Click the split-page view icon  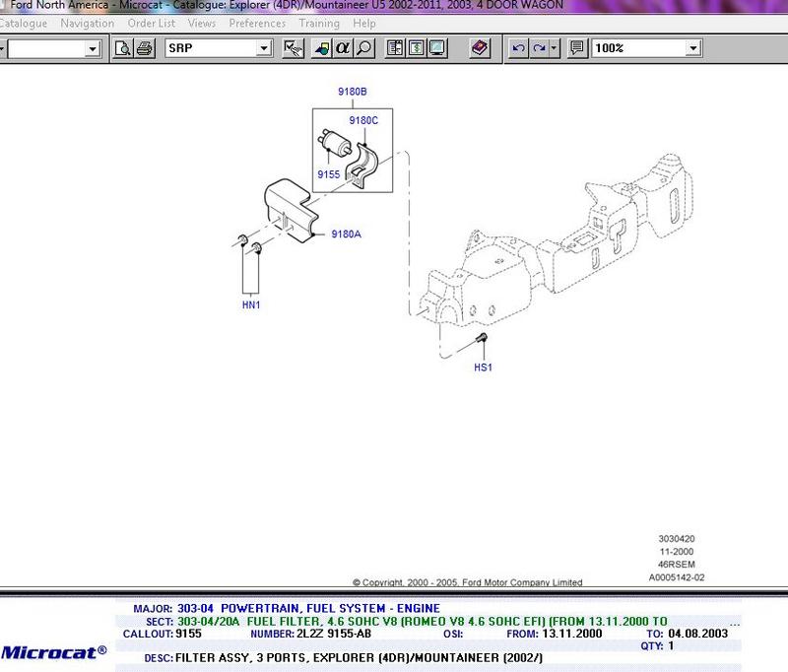tap(395, 48)
